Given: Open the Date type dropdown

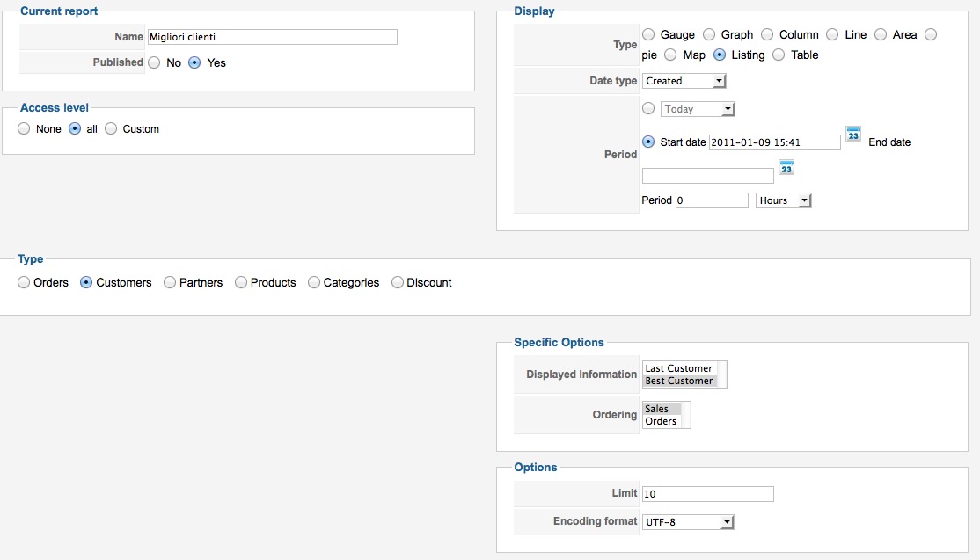Looking at the screenshot, I should (x=684, y=81).
